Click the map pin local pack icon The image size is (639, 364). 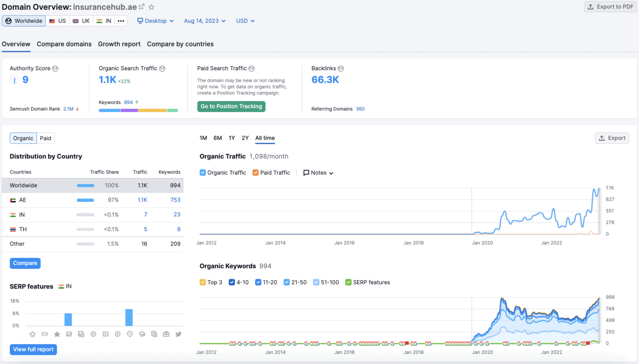click(x=130, y=334)
